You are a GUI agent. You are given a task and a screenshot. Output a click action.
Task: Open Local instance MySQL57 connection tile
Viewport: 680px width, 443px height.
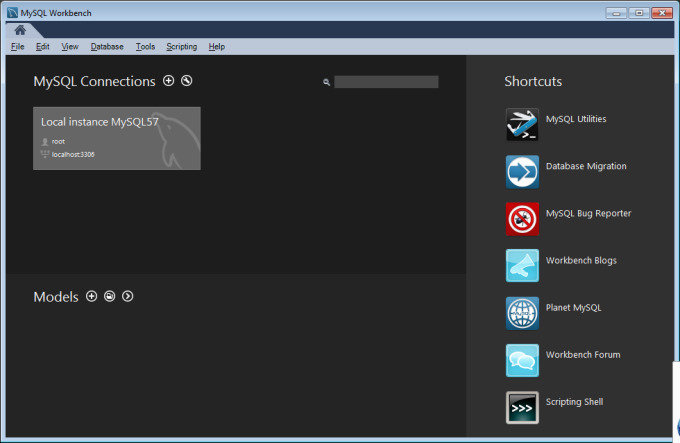pos(117,138)
